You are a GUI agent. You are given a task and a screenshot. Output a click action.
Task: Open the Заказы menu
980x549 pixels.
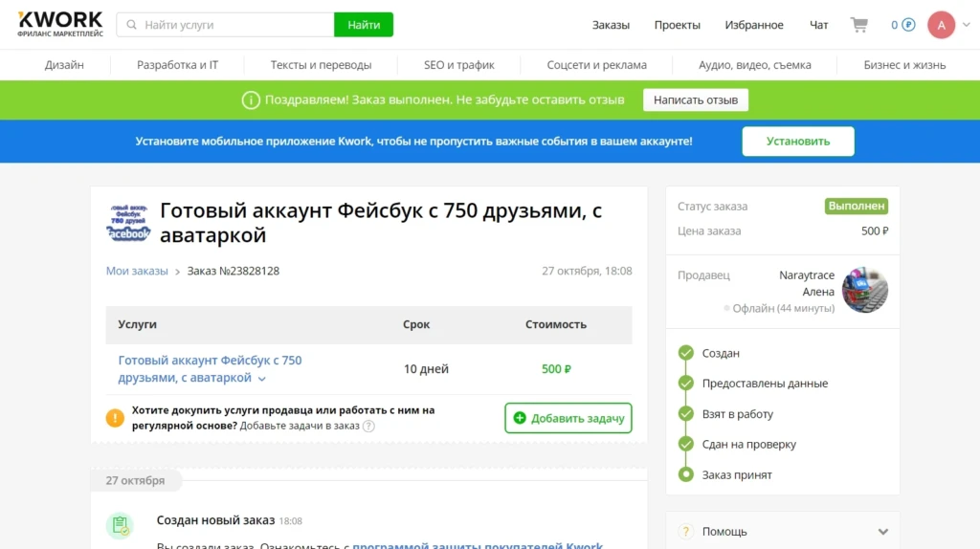tap(611, 25)
